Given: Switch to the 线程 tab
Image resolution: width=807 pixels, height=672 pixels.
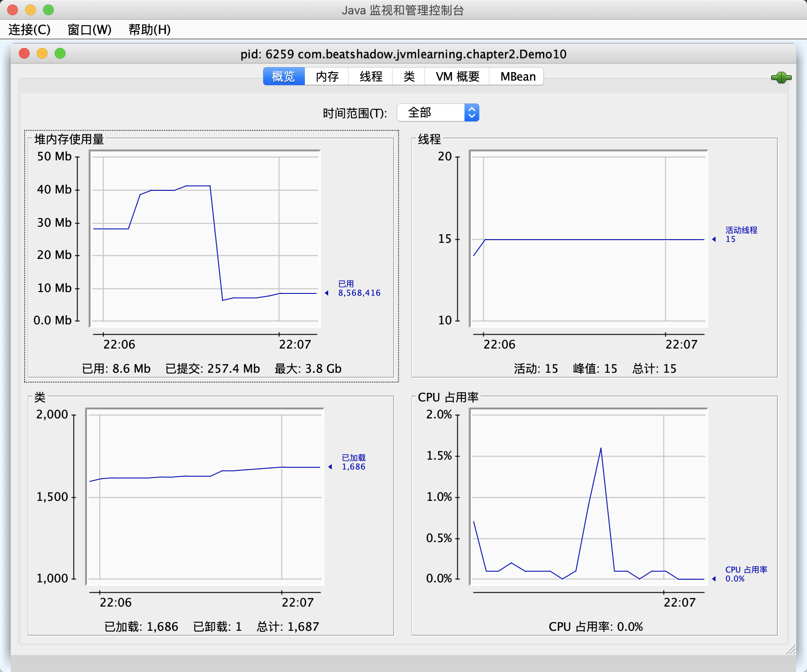Looking at the screenshot, I should (x=371, y=77).
